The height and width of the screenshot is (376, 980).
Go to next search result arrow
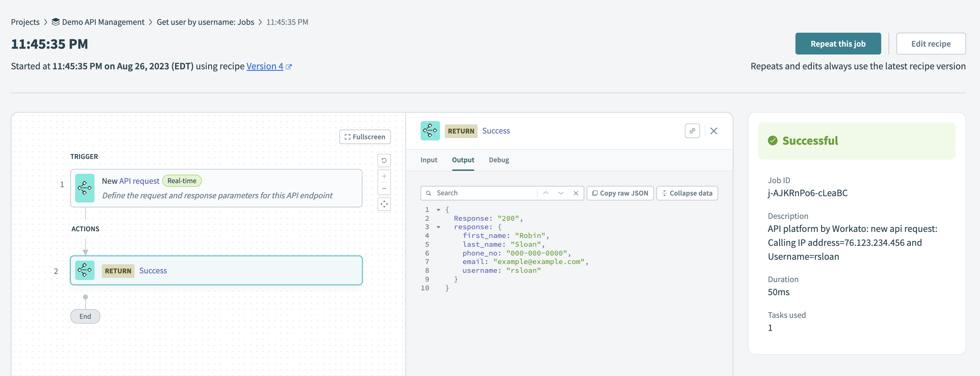(560, 193)
